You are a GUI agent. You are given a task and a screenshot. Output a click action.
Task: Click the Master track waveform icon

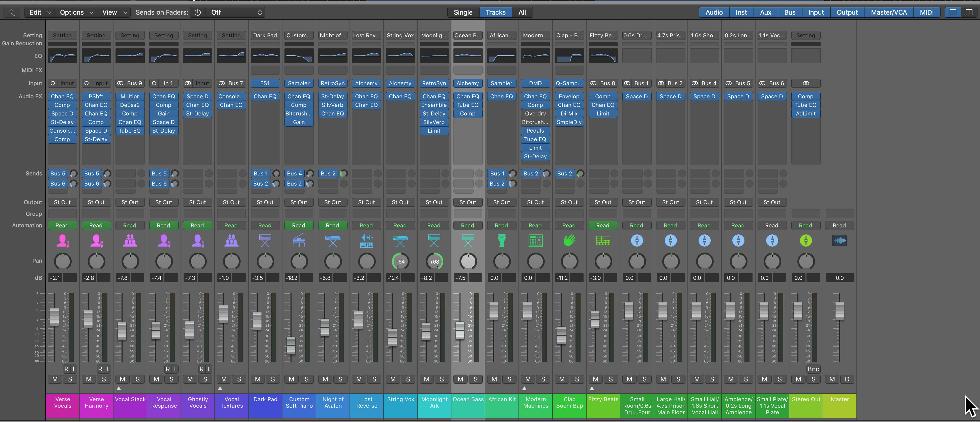pos(839,241)
